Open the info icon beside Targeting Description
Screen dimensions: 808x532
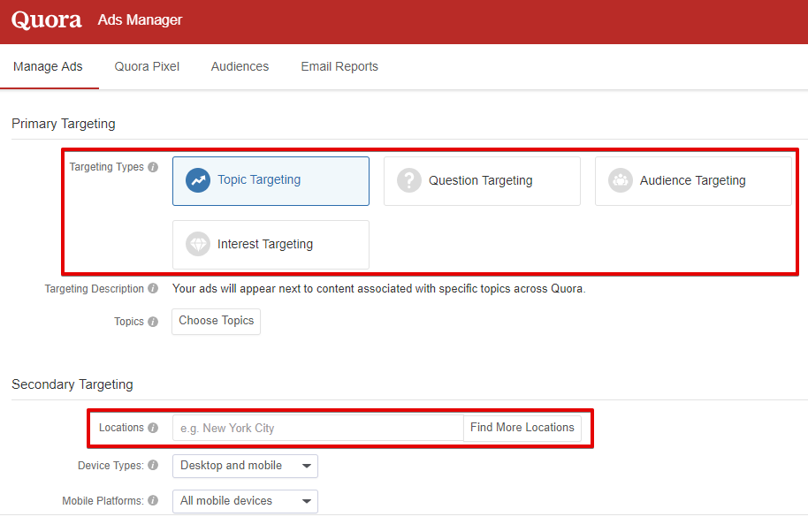153,288
